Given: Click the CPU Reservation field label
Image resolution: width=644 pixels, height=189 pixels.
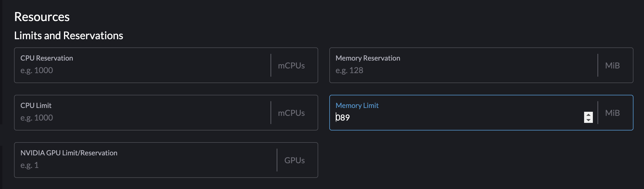Looking at the screenshot, I should pos(46,58).
